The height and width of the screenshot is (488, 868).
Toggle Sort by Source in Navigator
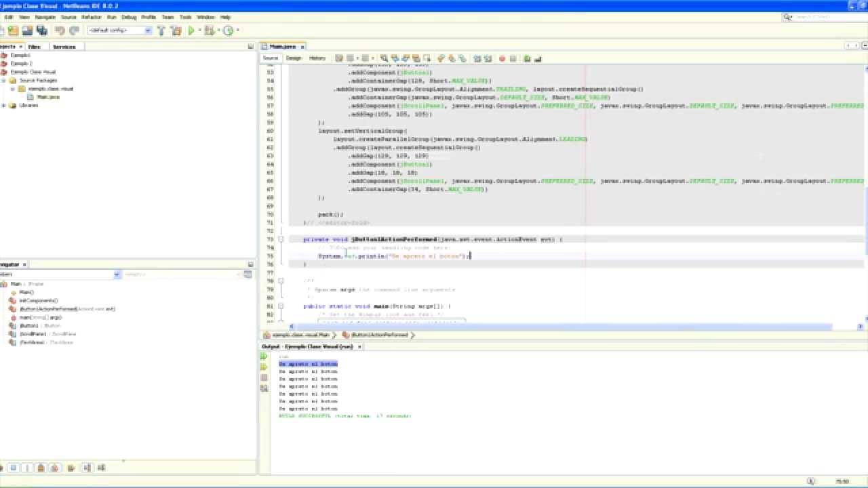click(x=101, y=468)
